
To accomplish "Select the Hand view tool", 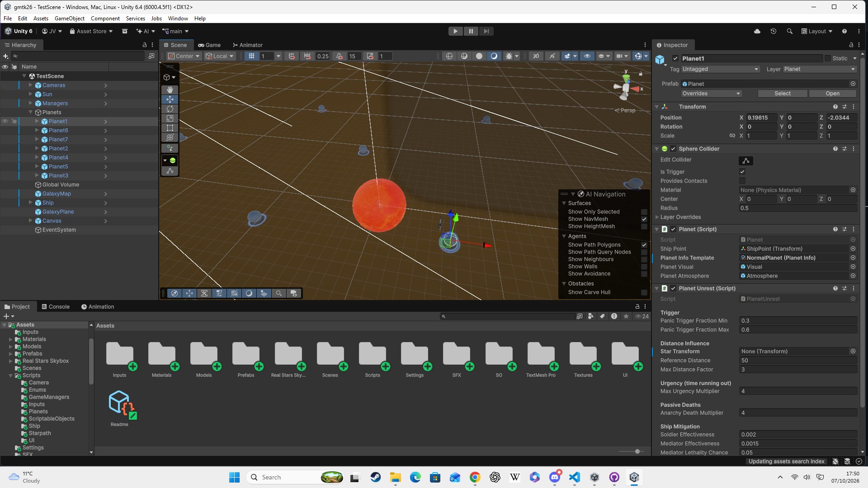I will [170, 90].
